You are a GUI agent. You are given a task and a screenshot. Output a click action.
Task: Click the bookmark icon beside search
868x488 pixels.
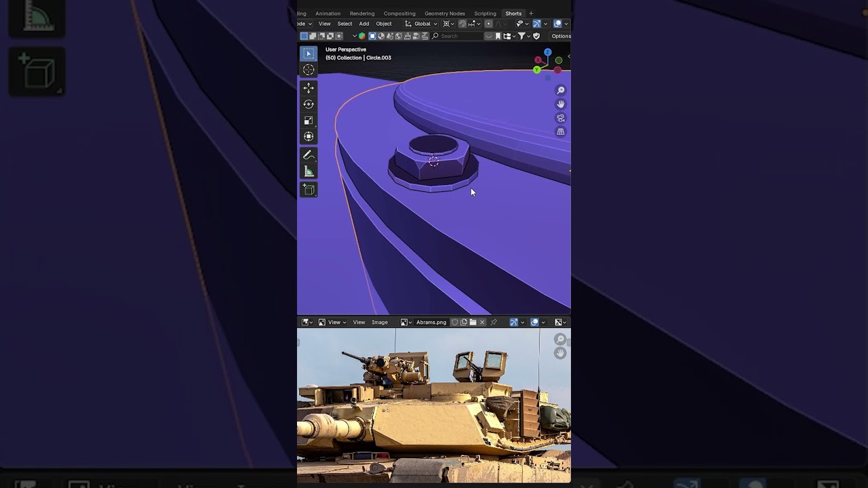click(498, 36)
